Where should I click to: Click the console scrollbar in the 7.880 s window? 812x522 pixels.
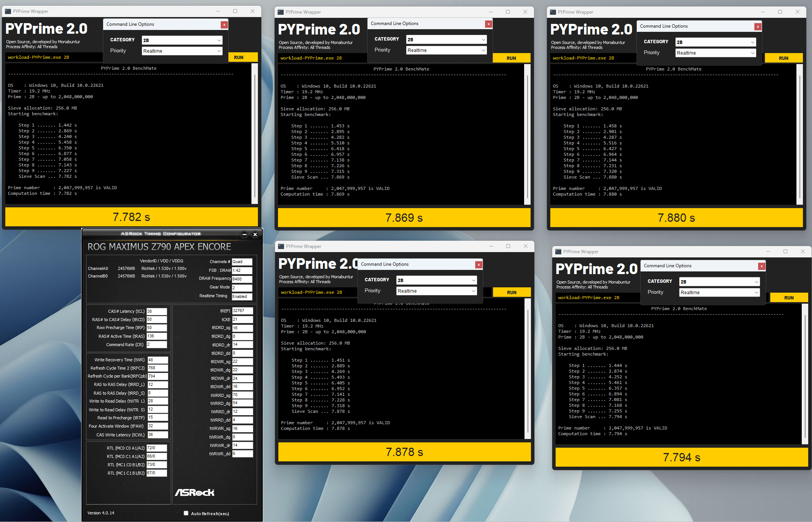(800, 135)
